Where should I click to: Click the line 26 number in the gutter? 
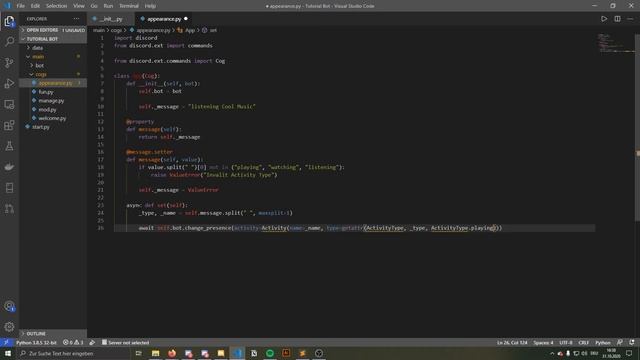pyautogui.click(x=101, y=228)
